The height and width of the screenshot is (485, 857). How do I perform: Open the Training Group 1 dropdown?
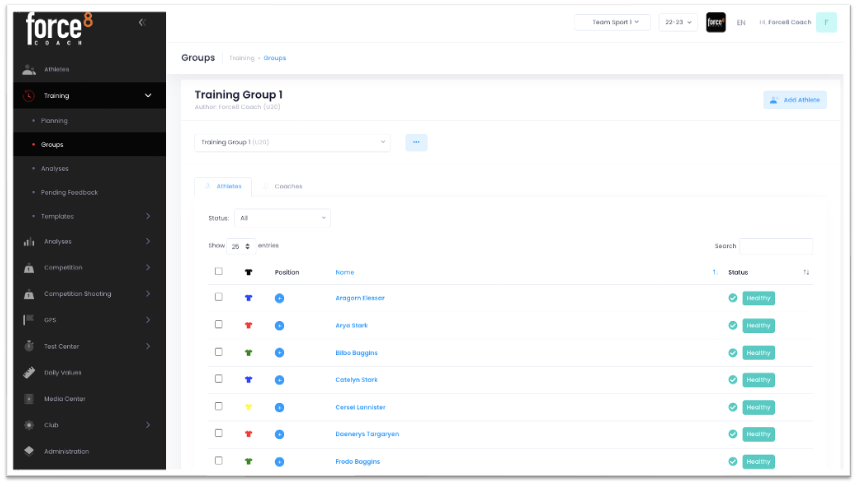point(292,142)
